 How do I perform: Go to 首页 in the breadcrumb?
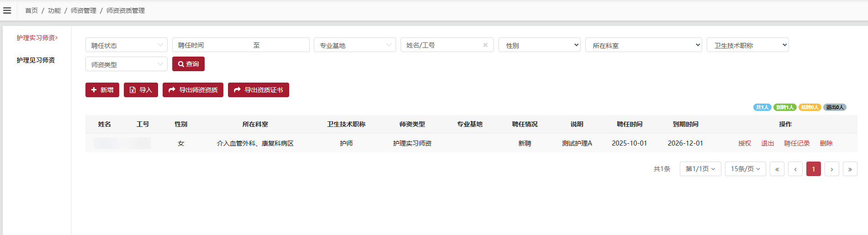pyautogui.click(x=32, y=10)
